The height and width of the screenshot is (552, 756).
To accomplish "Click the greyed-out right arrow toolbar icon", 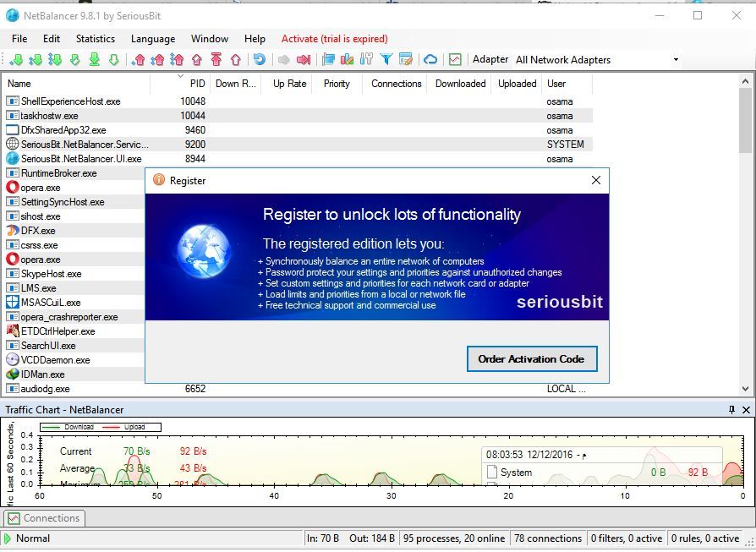I will (284, 60).
